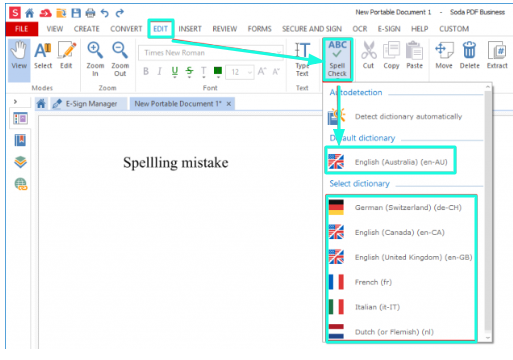The height and width of the screenshot is (360, 513).
Task: Open the links globe sidebar panel
Action: [21, 184]
